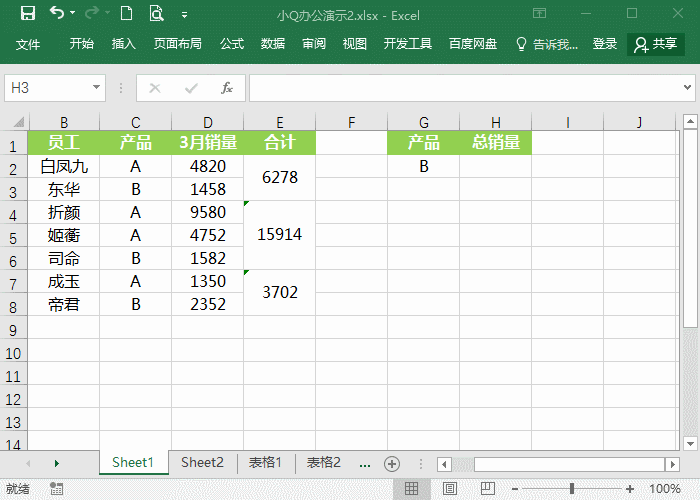The height and width of the screenshot is (500, 700).
Task: Switch to Page Layout view icon
Action: pyautogui.click(x=450, y=488)
